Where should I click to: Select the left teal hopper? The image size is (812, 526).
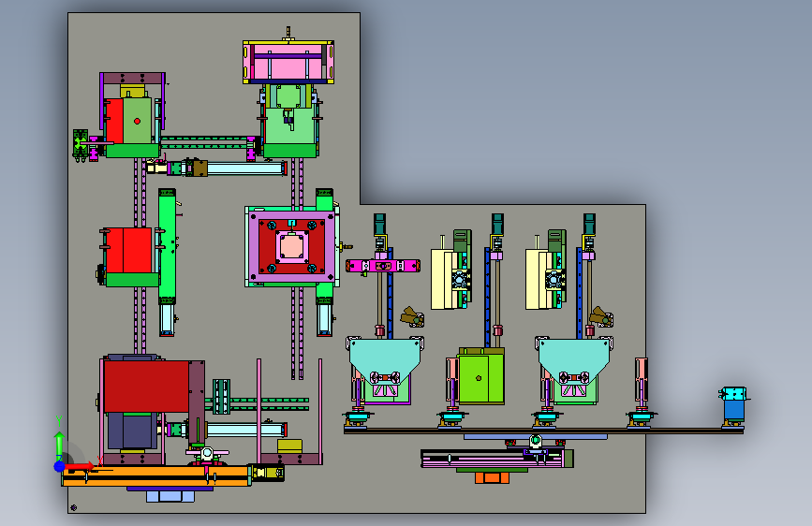click(384, 358)
